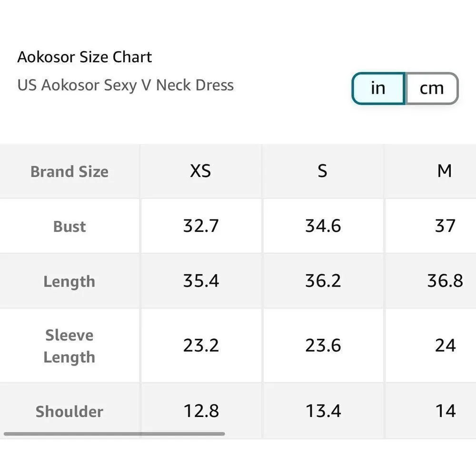Select the XS column header
Viewport: 476px width, 476px height.
[200, 171]
